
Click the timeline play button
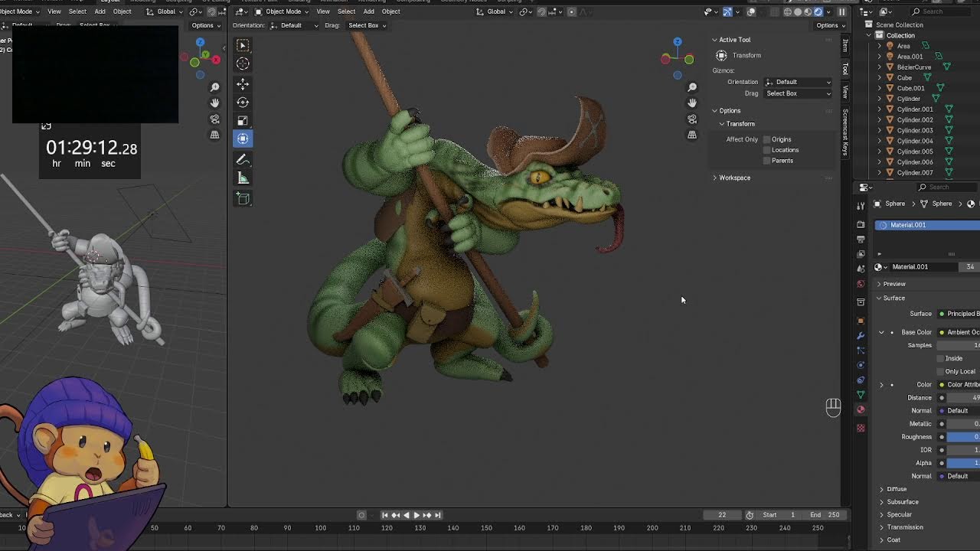pyautogui.click(x=416, y=515)
